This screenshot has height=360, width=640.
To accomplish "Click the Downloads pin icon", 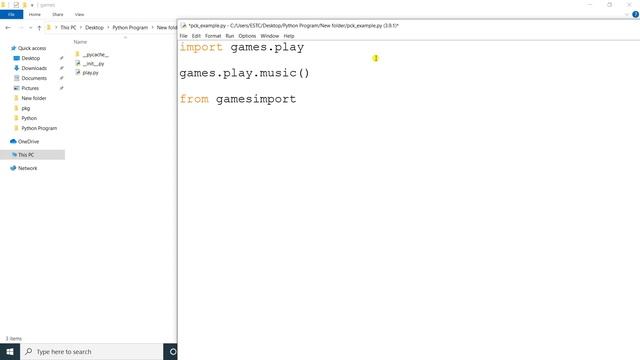I will tap(62, 68).
